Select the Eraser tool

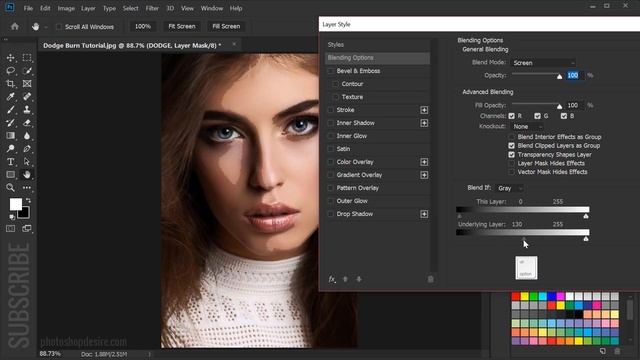tap(27, 122)
